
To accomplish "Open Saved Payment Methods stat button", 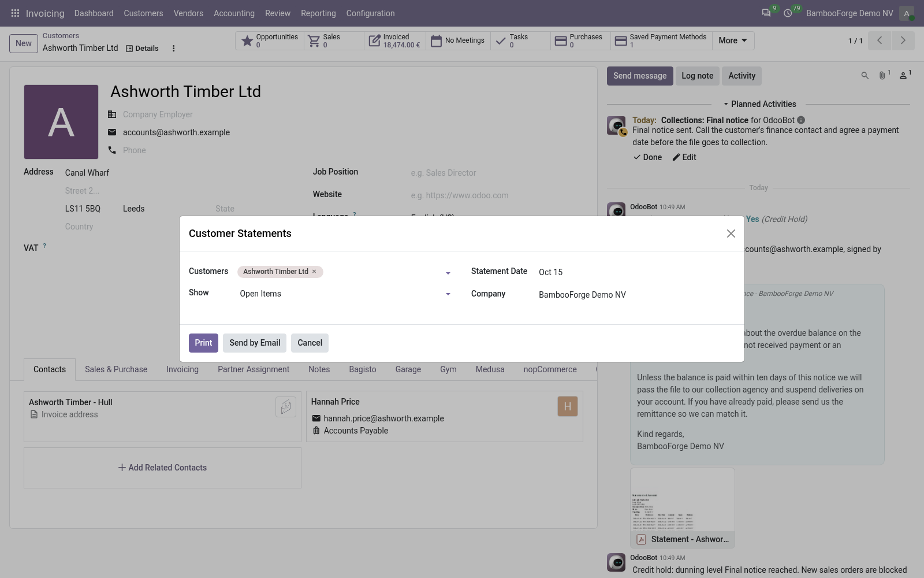I will click(661, 40).
